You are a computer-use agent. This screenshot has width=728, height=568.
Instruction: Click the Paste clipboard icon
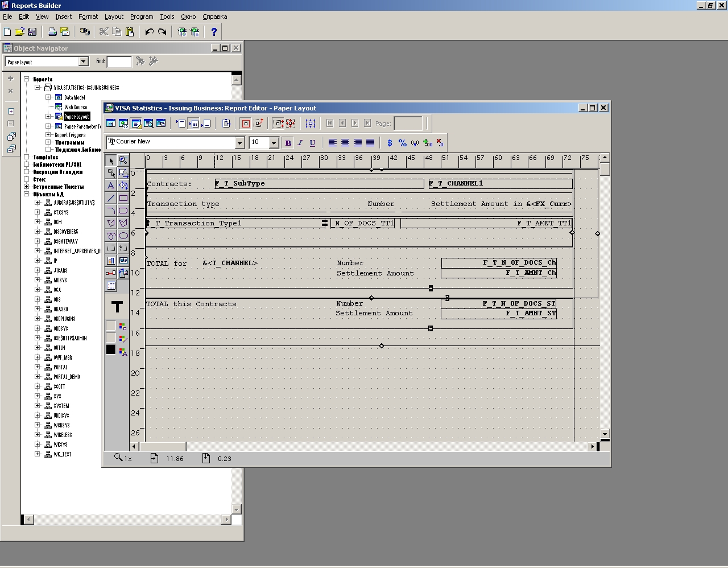(x=130, y=32)
